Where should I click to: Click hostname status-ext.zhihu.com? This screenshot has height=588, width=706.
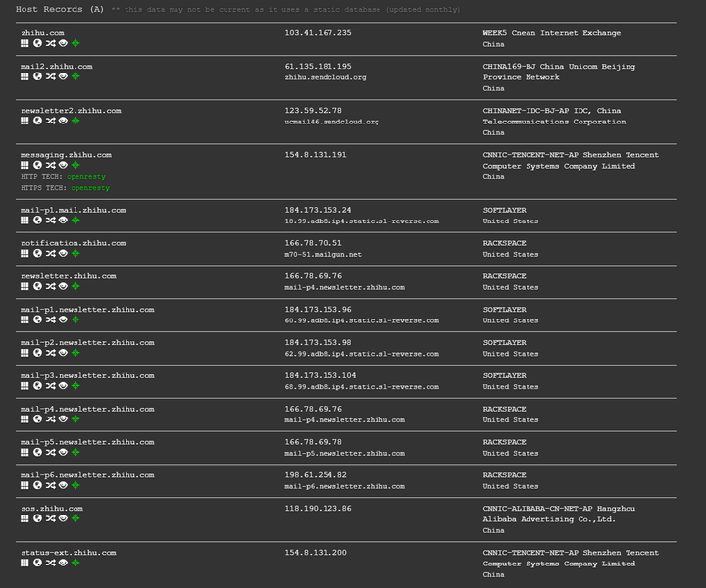pos(69,552)
